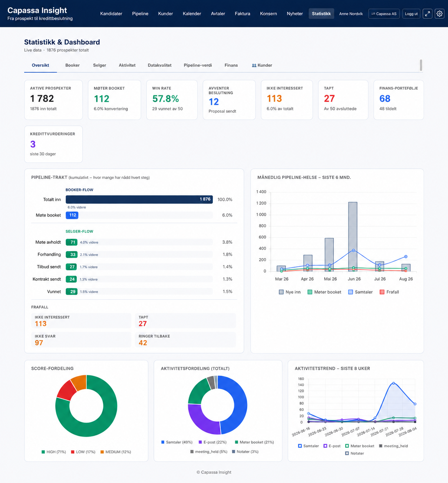Open the settings gear icon
This screenshot has height=483, width=448.
click(439, 14)
